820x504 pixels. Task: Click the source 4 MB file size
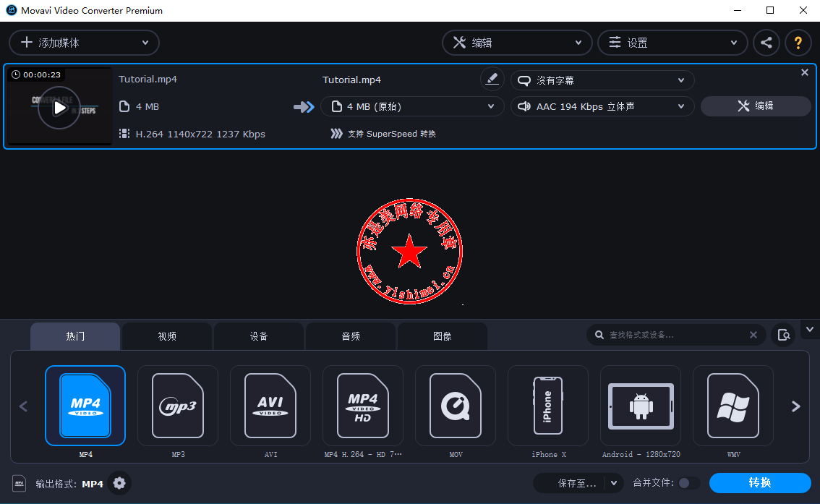[148, 106]
